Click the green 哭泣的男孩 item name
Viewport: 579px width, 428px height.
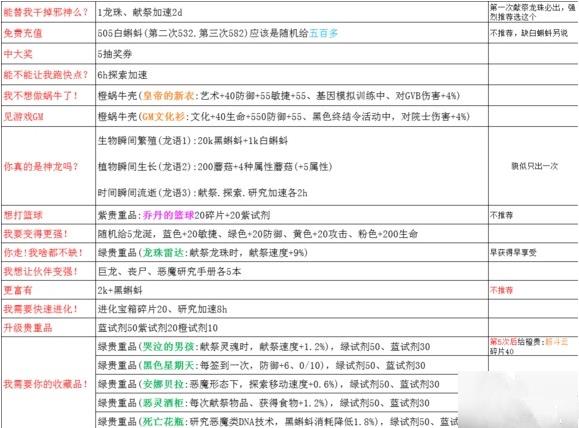[x=168, y=346]
